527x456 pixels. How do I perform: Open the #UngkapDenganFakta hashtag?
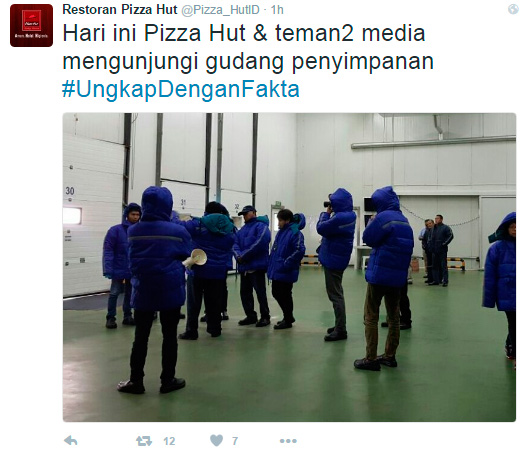[x=181, y=89]
